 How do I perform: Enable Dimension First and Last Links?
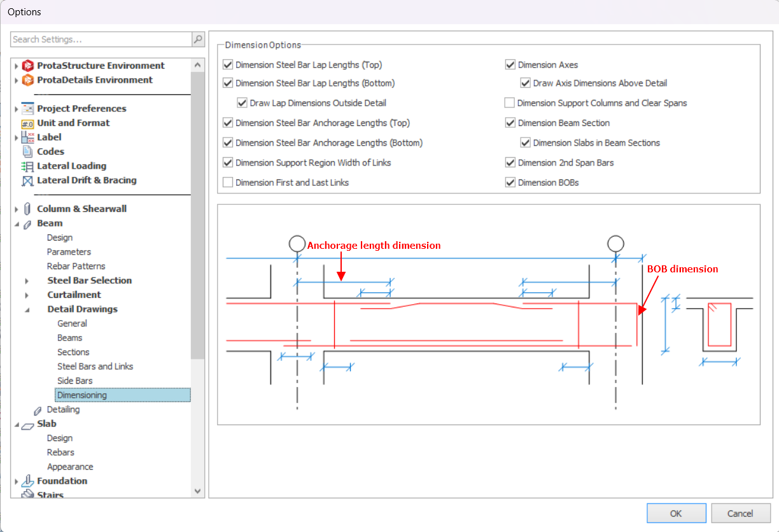pos(228,183)
